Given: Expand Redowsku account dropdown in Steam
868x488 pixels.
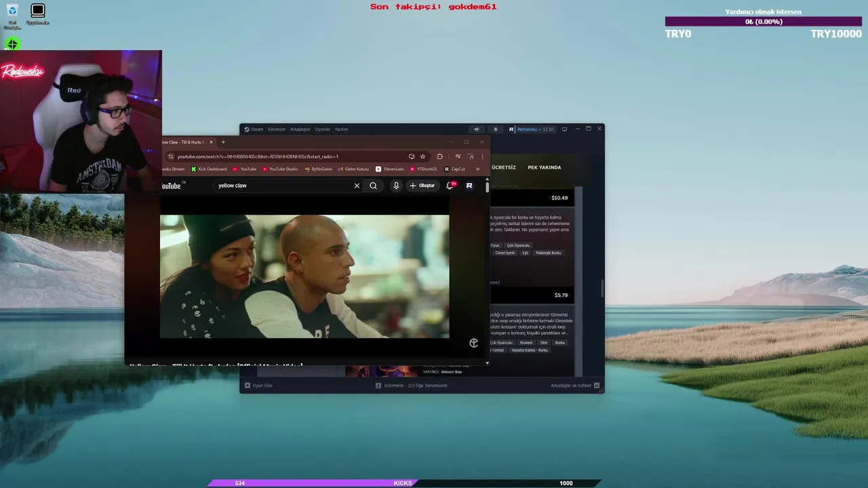Looking at the screenshot, I should point(532,129).
